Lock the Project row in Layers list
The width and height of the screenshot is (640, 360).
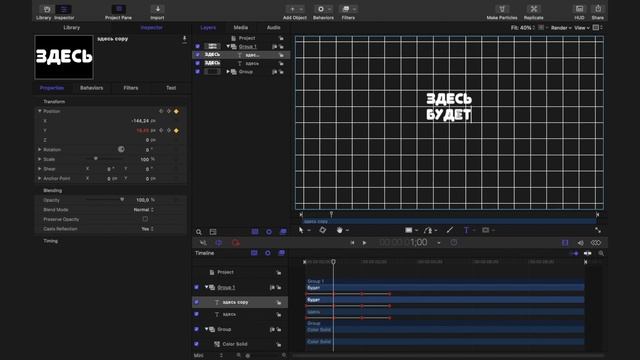281,38
